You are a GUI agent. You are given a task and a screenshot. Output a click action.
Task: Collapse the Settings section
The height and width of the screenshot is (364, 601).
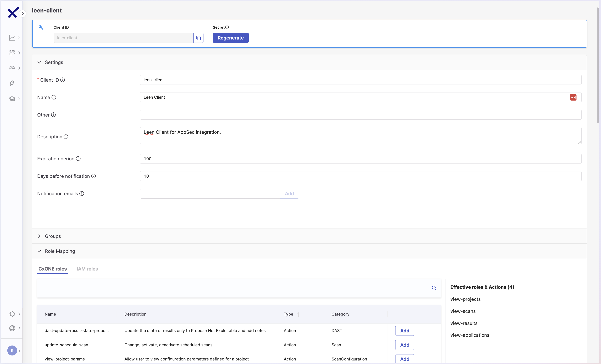point(39,62)
